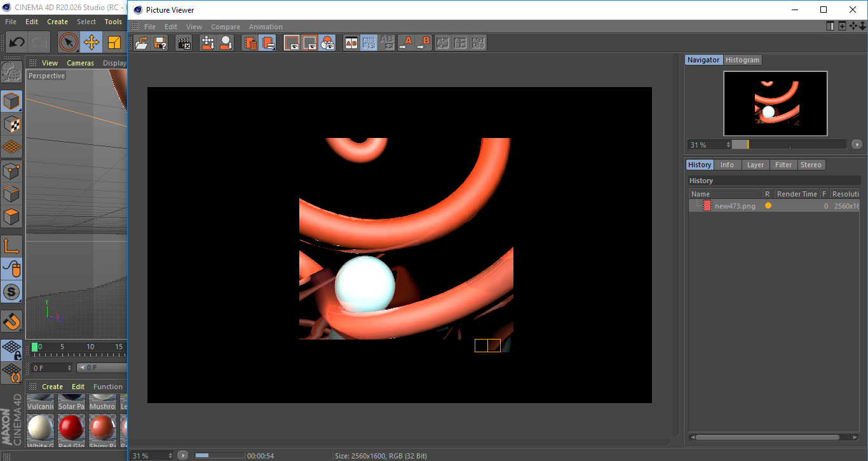The image size is (868, 461).
Task: Click orange render status dot for new473.png
Action: 768,206
